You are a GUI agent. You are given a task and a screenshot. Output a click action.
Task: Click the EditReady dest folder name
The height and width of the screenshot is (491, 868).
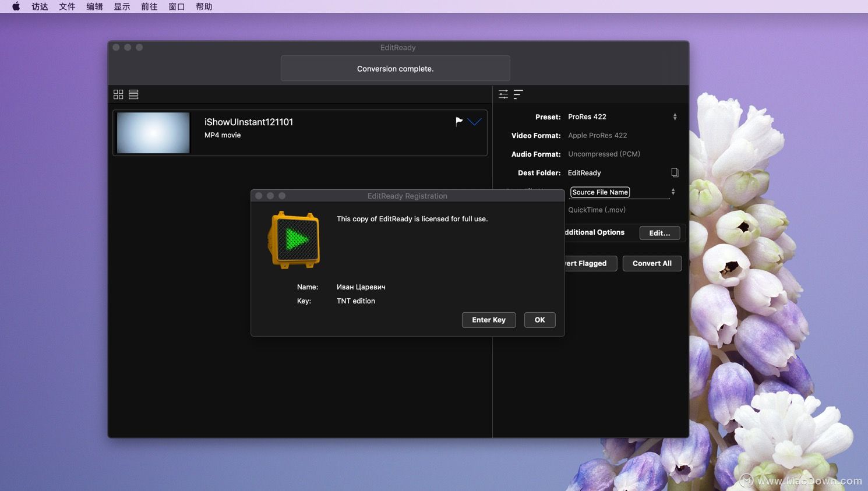pos(584,173)
